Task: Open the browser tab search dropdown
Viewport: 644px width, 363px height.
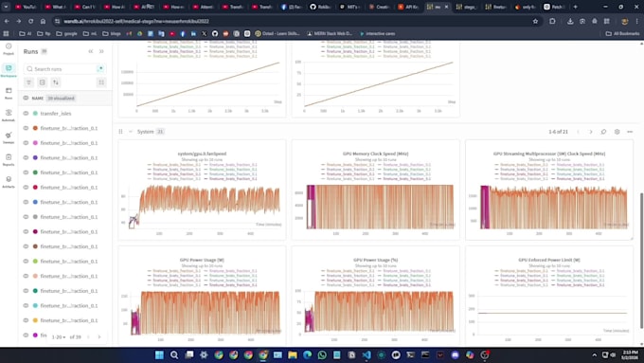Action: pos(6,7)
